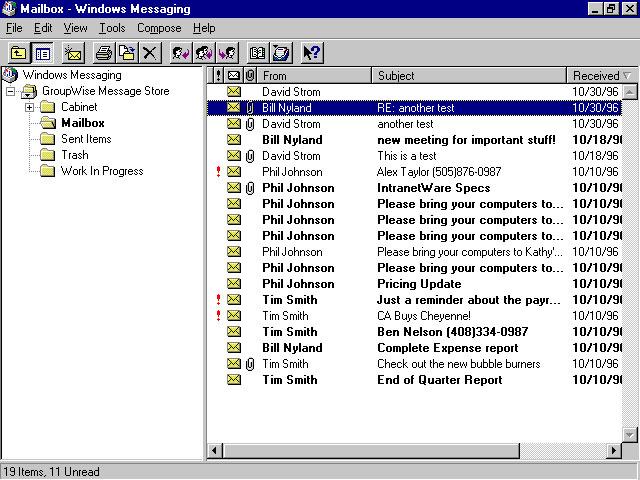This screenshot has width=640, height=480.
Task: Select 'CA Buys Cheyenne!' message
Action: (414, 316)
